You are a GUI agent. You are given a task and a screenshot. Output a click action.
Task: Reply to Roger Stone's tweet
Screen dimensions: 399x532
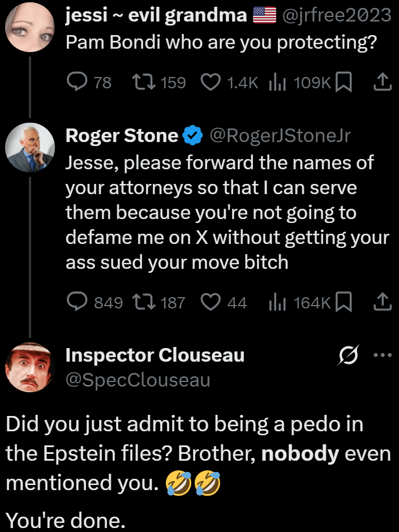coord(76,302)
